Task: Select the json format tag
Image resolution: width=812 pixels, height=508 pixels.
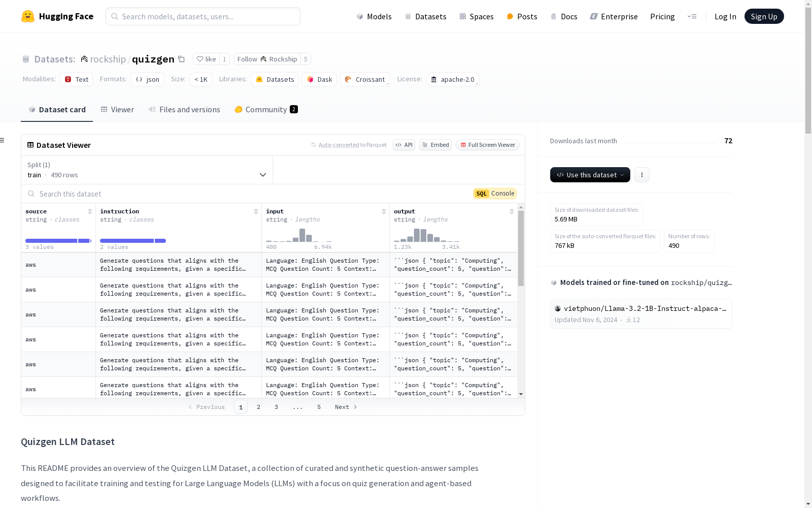Action: point(147,79)
